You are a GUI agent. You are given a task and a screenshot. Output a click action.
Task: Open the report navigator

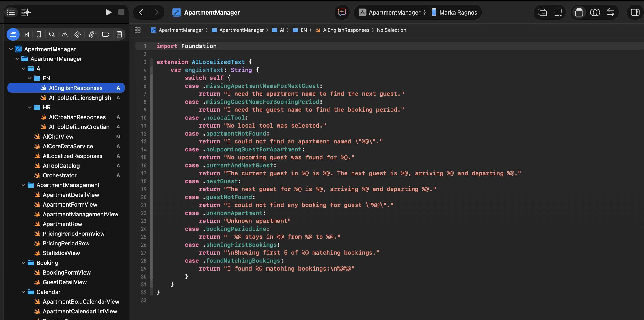119,35
